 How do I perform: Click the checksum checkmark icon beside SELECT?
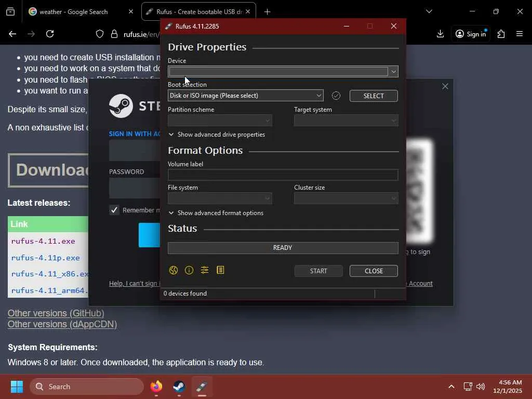pyautogui.click(x=336, y=96)
